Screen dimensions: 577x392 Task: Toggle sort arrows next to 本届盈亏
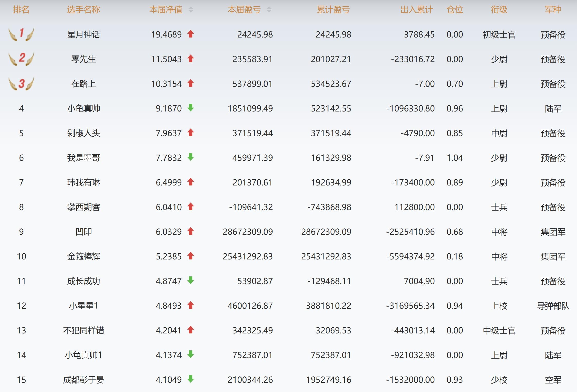point(269,10)
